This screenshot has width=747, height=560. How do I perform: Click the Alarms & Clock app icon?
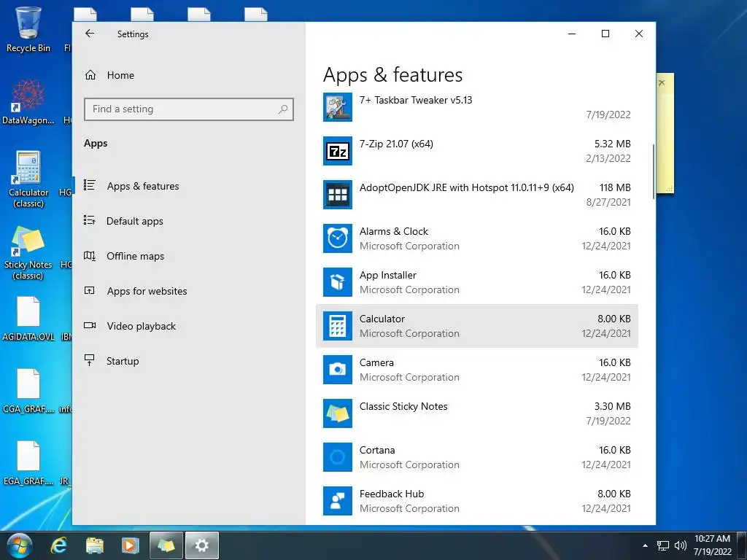[337, 238]
